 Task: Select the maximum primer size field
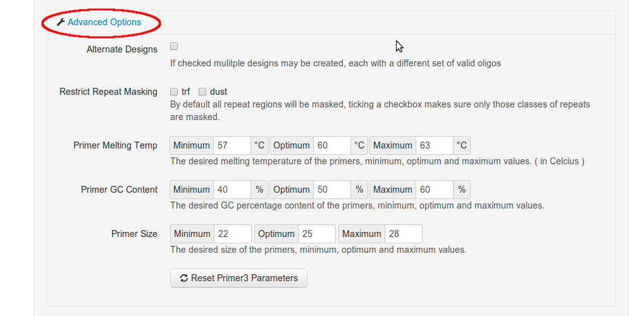click(x=403, y=234)
